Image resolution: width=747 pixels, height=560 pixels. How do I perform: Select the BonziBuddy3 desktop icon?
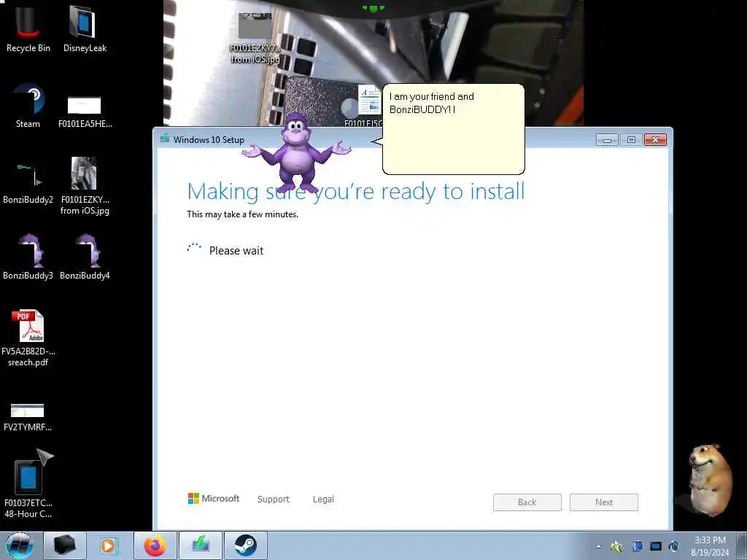[28, 257]
